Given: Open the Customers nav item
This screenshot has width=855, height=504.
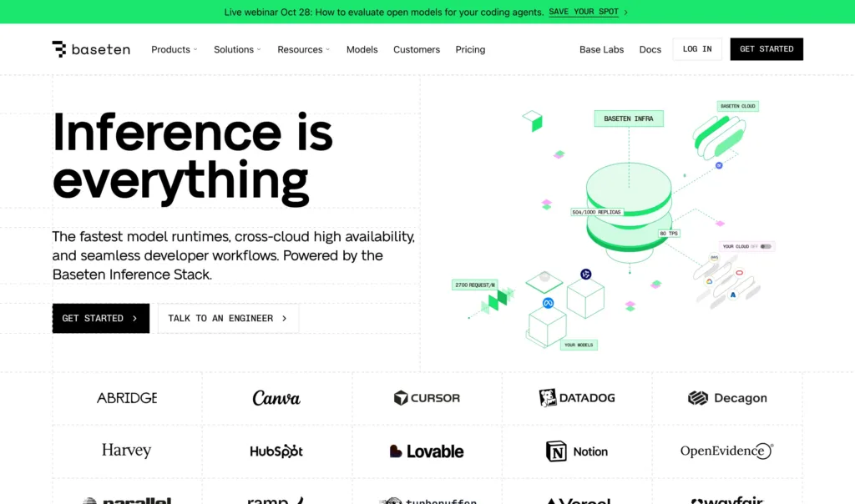Looking at the screenshot, I should pyautogui.click(x=417, y=49).
